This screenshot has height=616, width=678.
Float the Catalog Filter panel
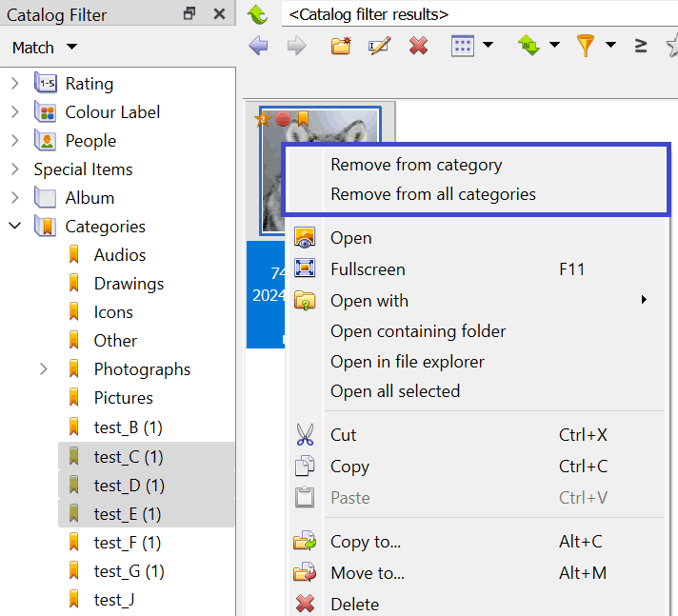pyautogui.click(x=189, y=14)
